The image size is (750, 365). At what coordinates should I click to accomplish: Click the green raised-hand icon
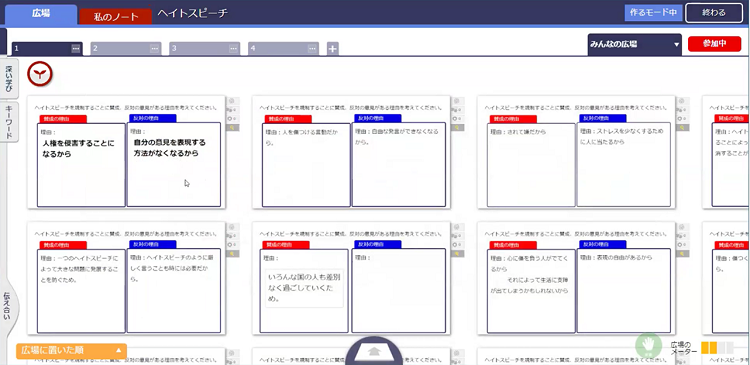click(648, 345)
